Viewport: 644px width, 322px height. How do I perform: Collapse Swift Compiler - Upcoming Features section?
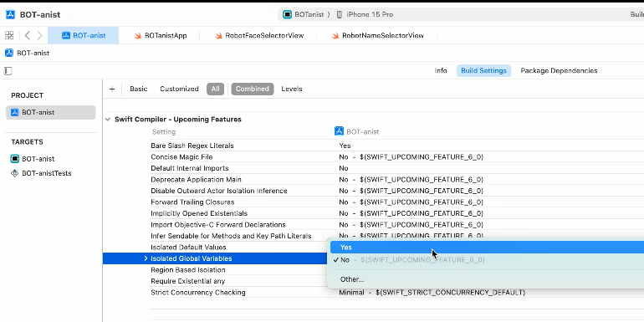(108, 120)
